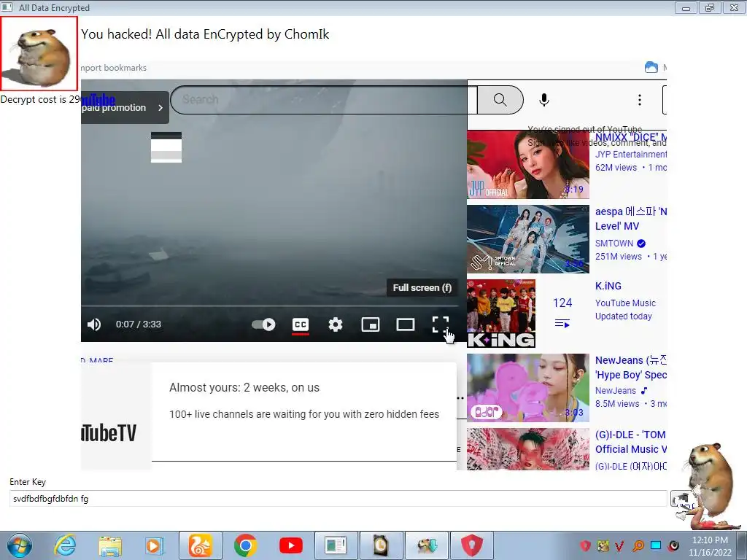Click the YouTube Music channel label
This screenshot has width=747, height=560.
click(625, 303)
